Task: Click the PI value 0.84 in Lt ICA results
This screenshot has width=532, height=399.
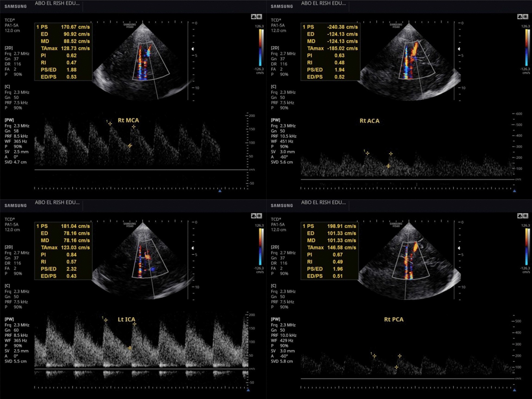Action: [71, 255]
